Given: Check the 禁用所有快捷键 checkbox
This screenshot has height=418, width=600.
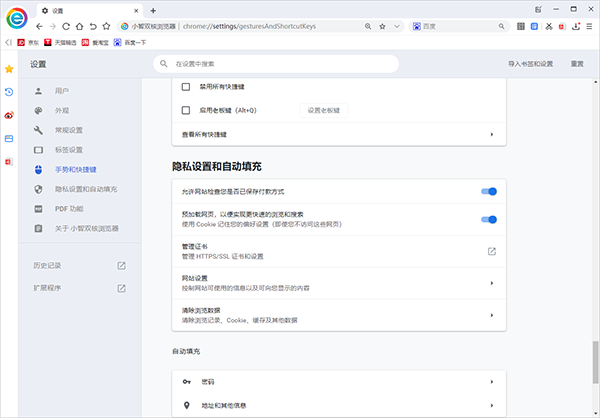Looking at the screenshot, I should tap(186, 86).
